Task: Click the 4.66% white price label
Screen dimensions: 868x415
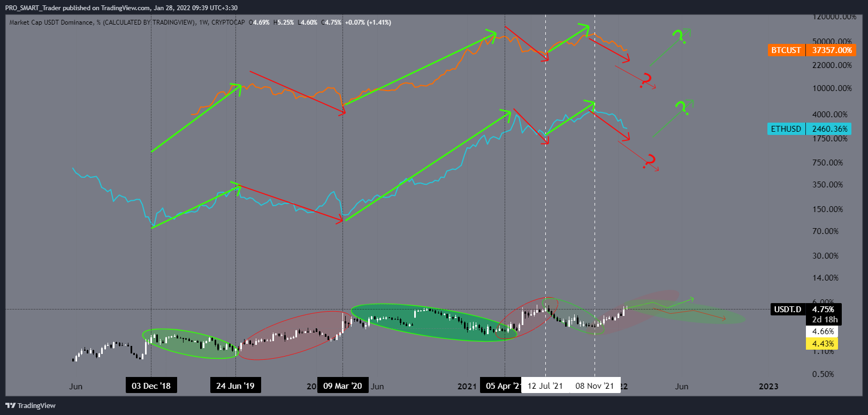Action: pos(823,331)
